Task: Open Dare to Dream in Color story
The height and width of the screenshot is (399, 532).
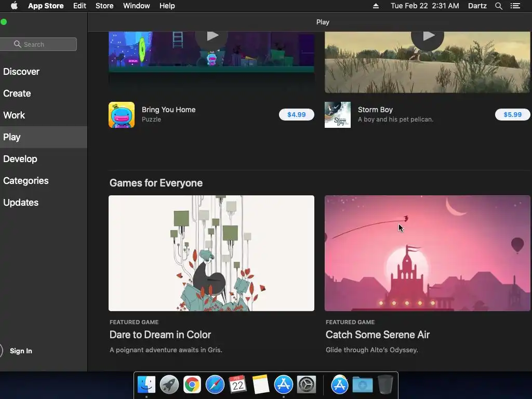Action: (x=160, y=335)
